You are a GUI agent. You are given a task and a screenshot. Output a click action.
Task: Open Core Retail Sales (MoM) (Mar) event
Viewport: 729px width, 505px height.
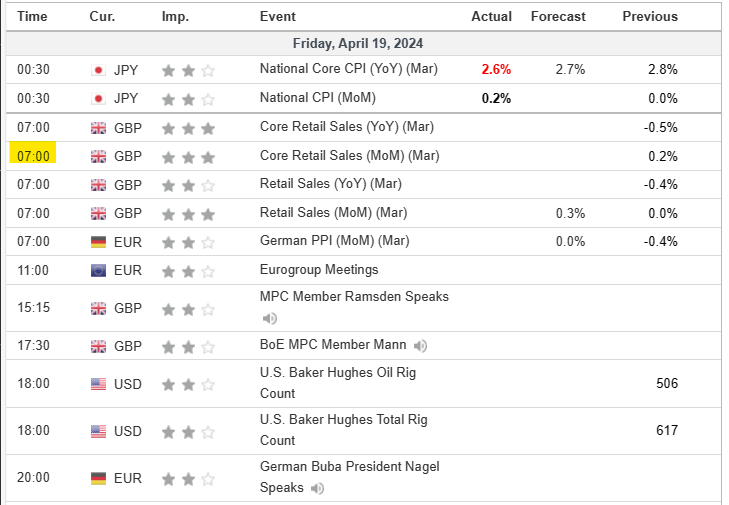349,156
